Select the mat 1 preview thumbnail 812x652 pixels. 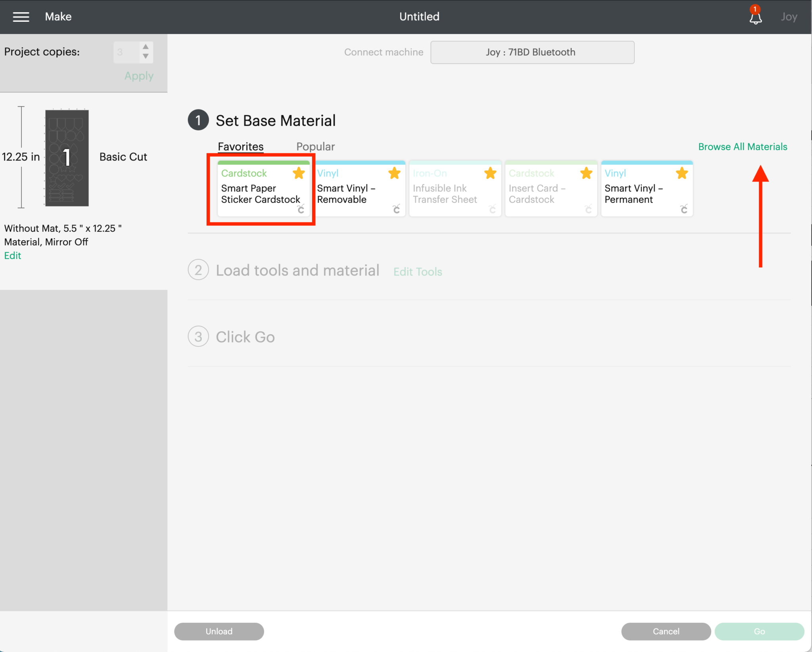pyautogui.click(x=67, y=158)
